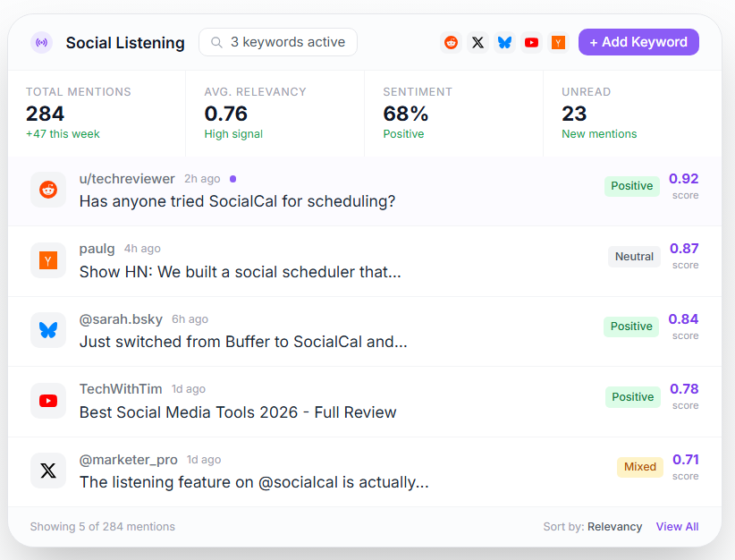Click the 0.92 relevancy score

pyautogui.click(x=683, y=179)
